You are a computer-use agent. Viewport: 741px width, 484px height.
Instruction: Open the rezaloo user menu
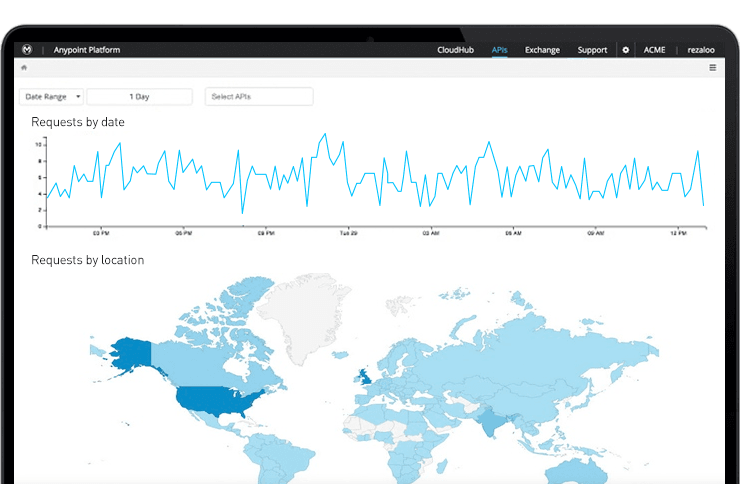coord(701,50)
